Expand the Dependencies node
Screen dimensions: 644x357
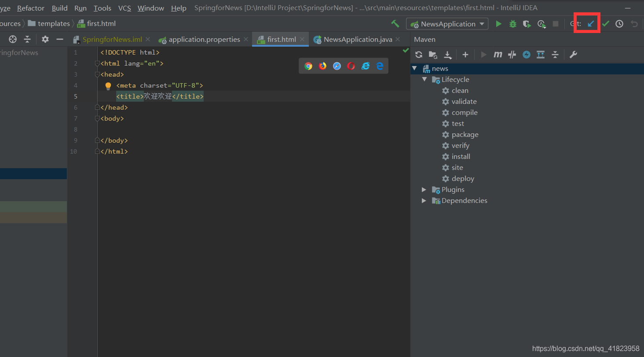click(x=424, y=200)
